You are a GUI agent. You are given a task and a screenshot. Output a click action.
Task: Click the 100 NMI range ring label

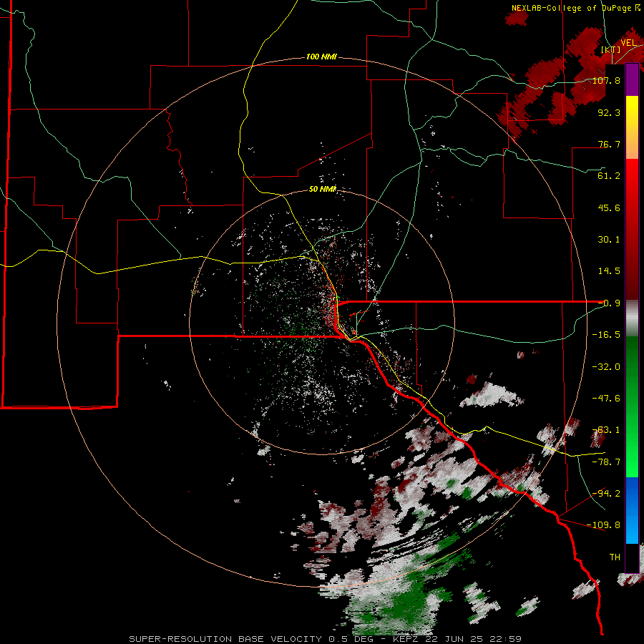pyautogui.click(x=321, y=57)
